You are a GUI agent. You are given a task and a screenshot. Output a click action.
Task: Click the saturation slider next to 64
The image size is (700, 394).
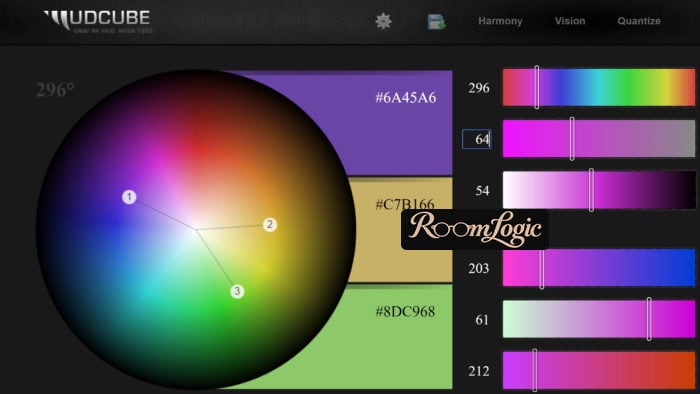click(599, 139)
